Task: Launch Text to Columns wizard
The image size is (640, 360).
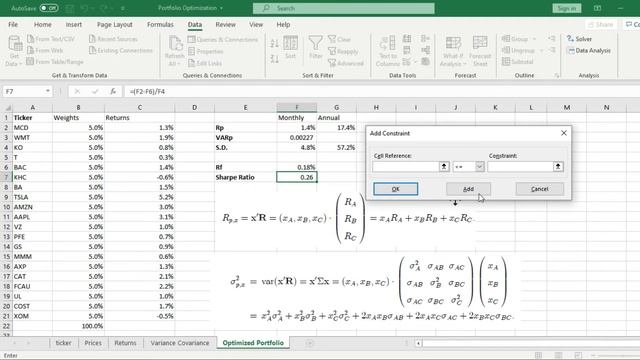Action: coord(388,51)
